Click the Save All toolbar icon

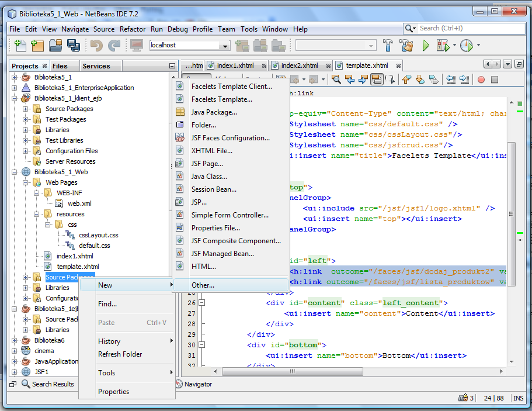click(x=73, y=45)
